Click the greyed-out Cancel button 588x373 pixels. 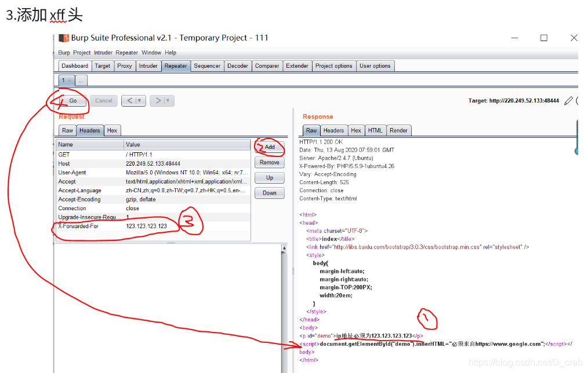[103, 101]
